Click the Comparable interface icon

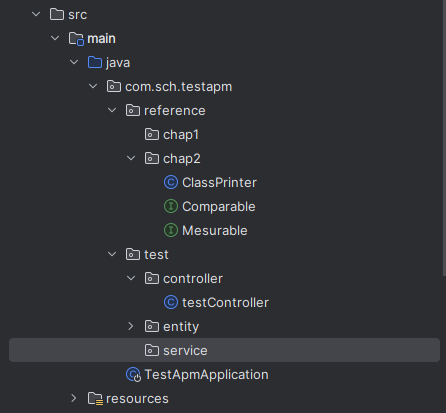(x=171, y=206)
